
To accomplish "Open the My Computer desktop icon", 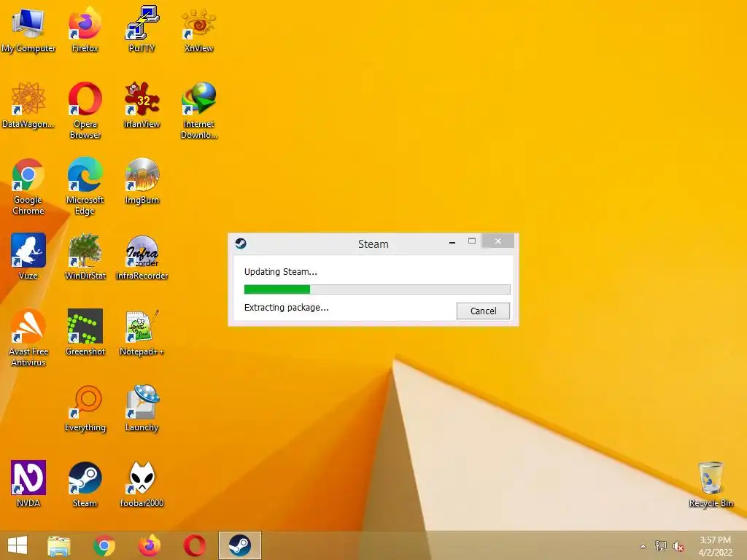I will pos(28,28).
